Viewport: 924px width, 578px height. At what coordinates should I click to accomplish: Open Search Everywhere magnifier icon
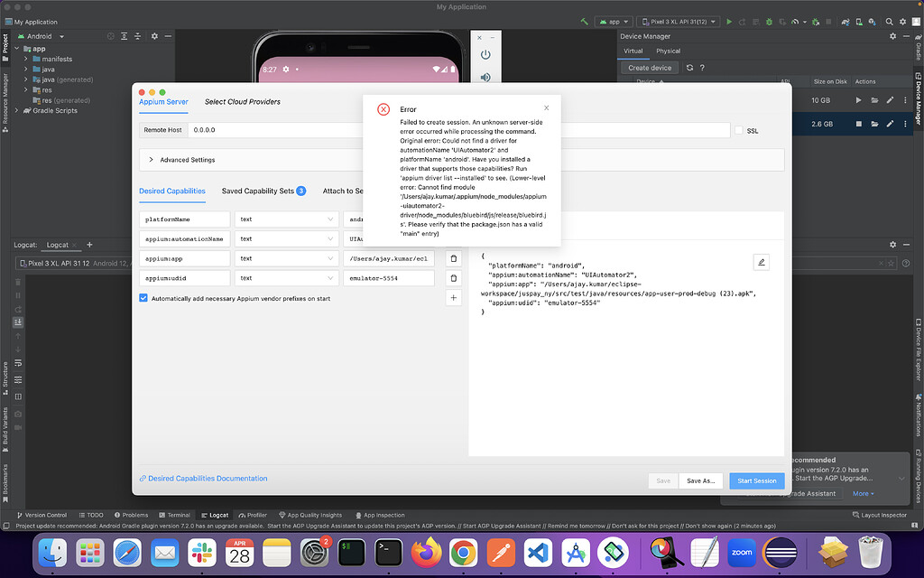click(x=889, y=22)
